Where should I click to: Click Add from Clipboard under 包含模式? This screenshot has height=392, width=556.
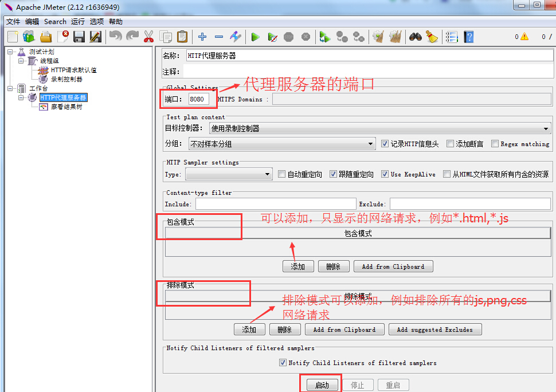393,266
